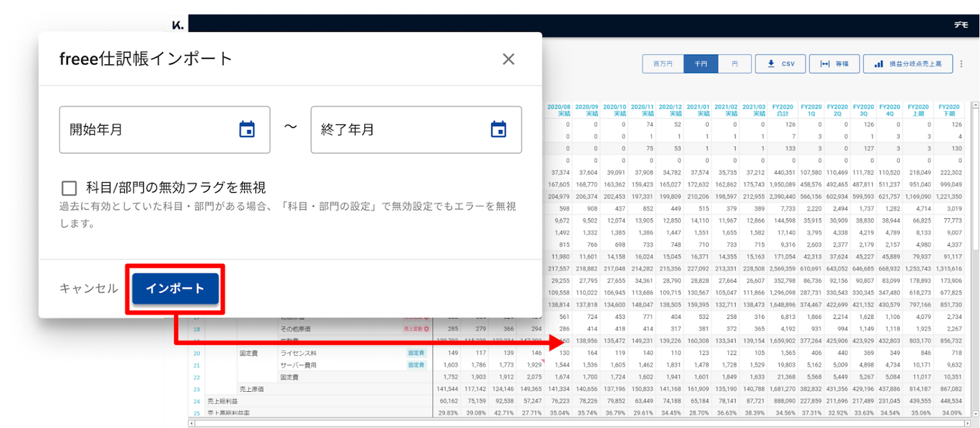Click the FY2020 2Q column header
Viewport: 980px width, 428px height.
[x=837, y=110]
